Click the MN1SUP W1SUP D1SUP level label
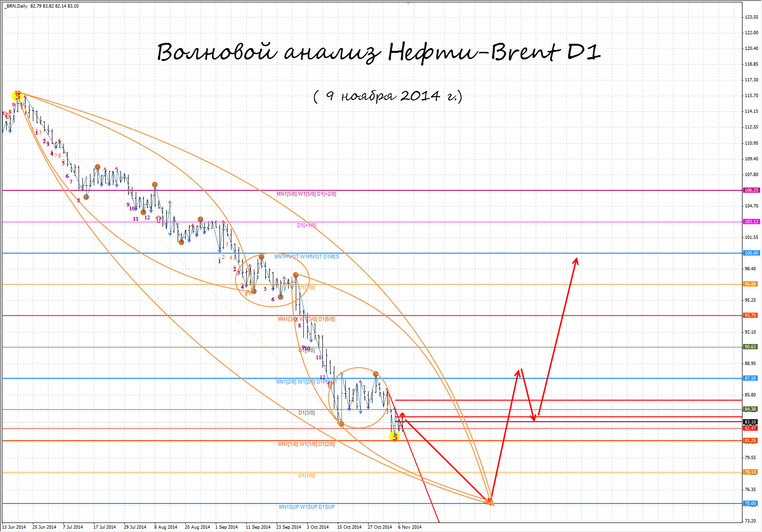Screen dimensions: 762x532 307,507
